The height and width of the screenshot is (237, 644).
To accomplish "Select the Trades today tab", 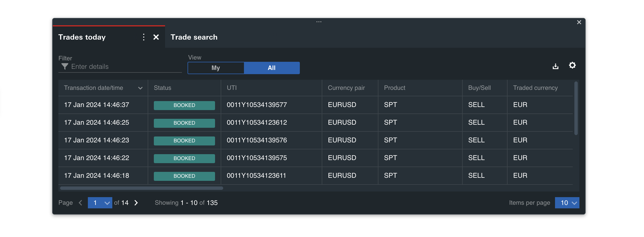I will (82, 37).
